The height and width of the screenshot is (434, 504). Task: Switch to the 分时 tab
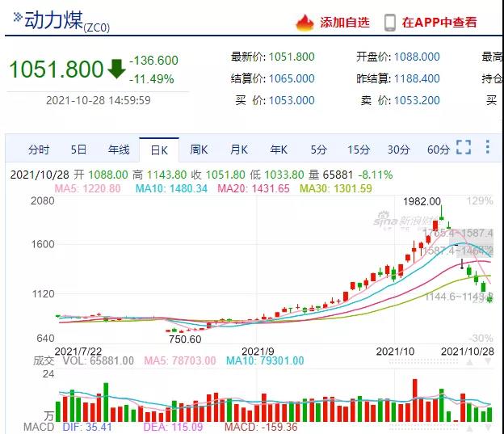coord(39,150)
